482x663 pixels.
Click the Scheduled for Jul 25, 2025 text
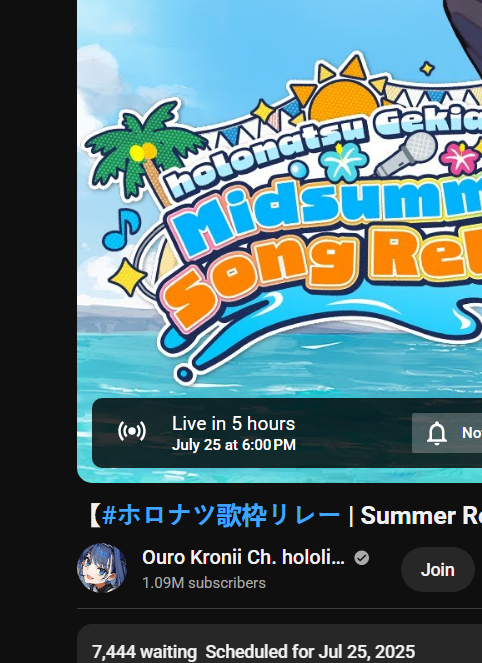click(x=310, y=652)
